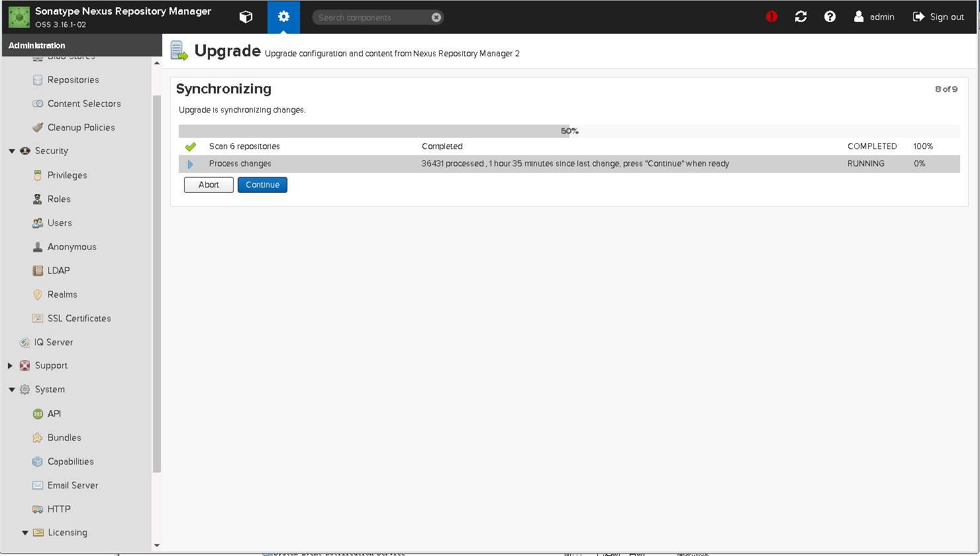This screenshot has height=556, width=980.
Task: Select Email Server under System
Action: pos(73,485)
